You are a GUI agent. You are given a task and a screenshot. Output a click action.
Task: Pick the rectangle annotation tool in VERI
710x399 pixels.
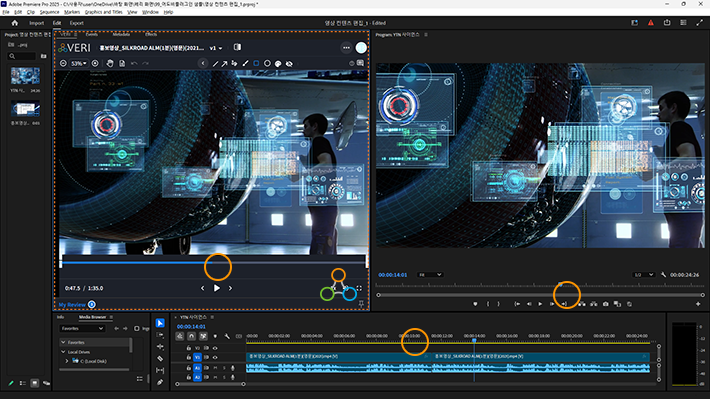[256, 63]
